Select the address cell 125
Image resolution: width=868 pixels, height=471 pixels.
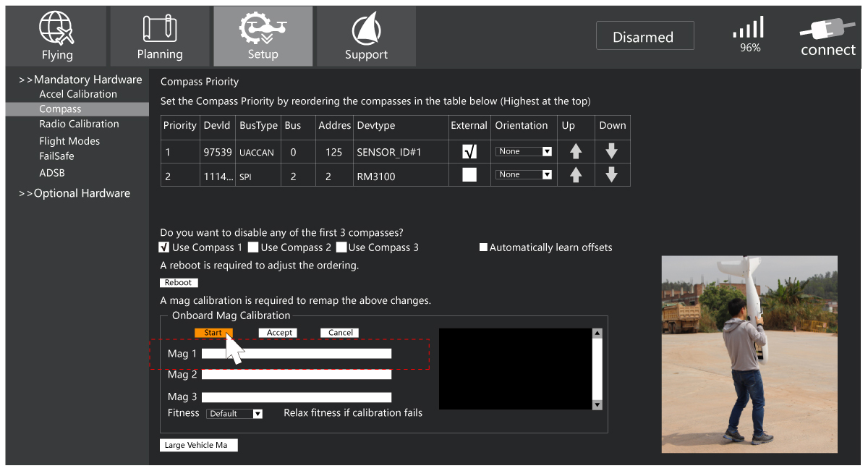tap(333, 152)
